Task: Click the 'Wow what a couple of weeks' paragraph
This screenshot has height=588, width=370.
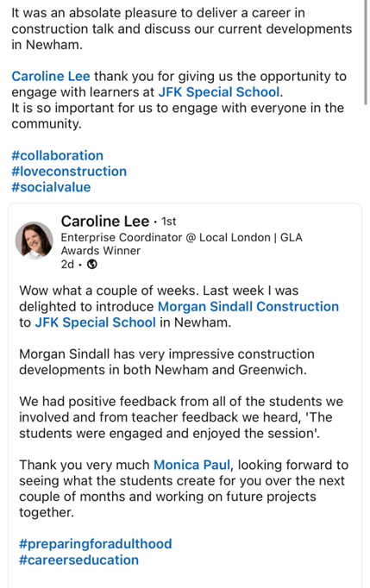Action: pyautogui.click(x=179, y=306)
